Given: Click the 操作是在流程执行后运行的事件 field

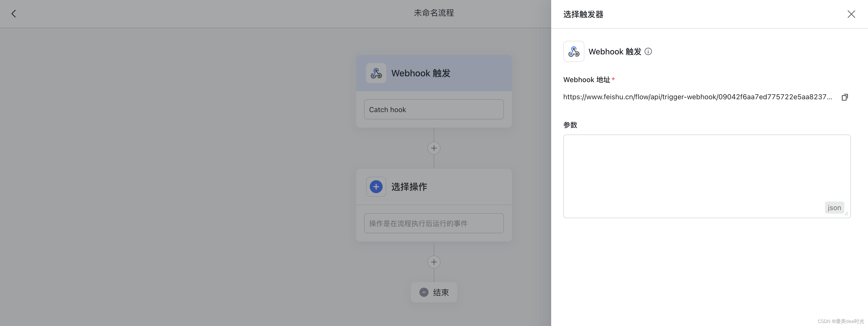Looking at the screenshot, I should click(434, 223).
